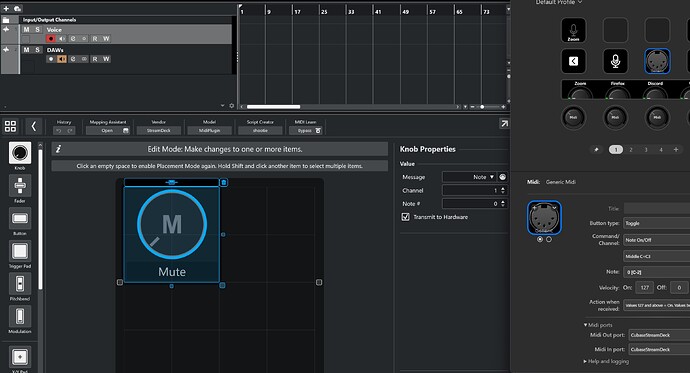Screen dimensions: 690x373
Task: Toggle the MIDI Learn Bypass button
Action: [305, 131]
